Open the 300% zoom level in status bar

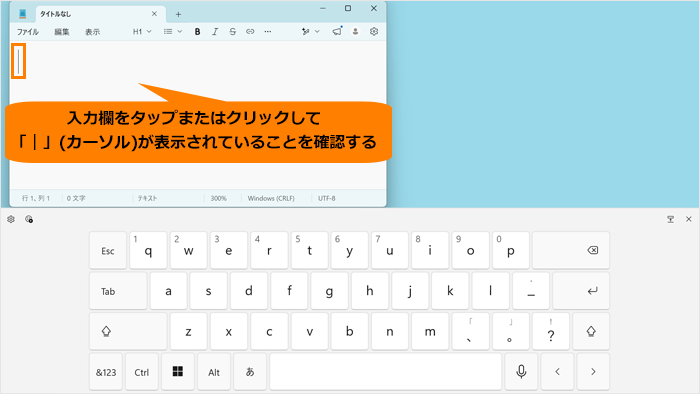[219, 198]
